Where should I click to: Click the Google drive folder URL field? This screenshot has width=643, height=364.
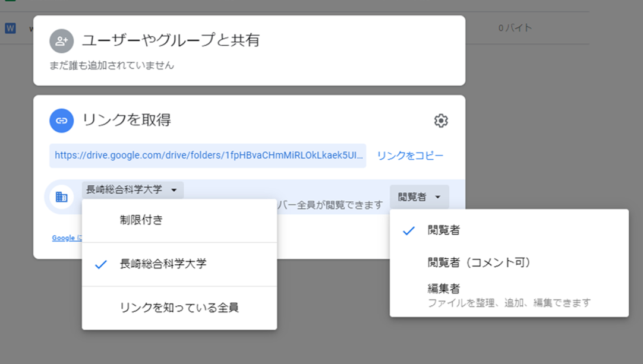[x=208, y=156]
